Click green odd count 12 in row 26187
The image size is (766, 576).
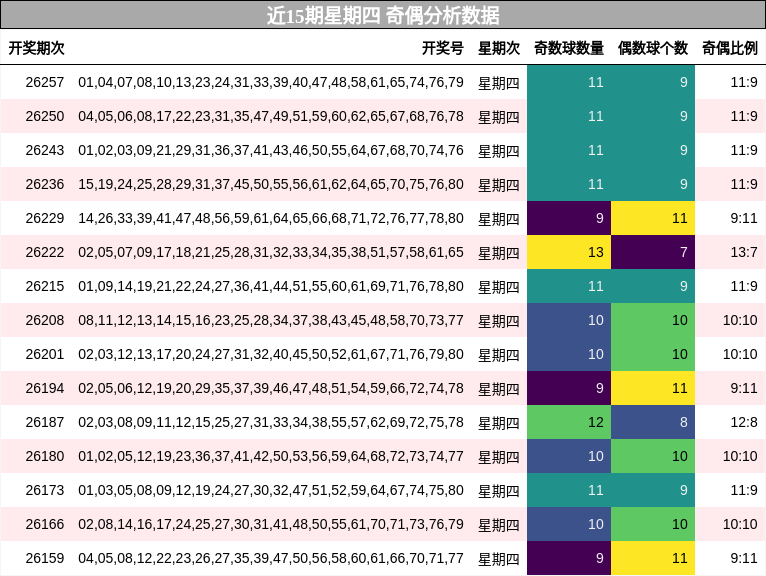[x=569, y=422]
